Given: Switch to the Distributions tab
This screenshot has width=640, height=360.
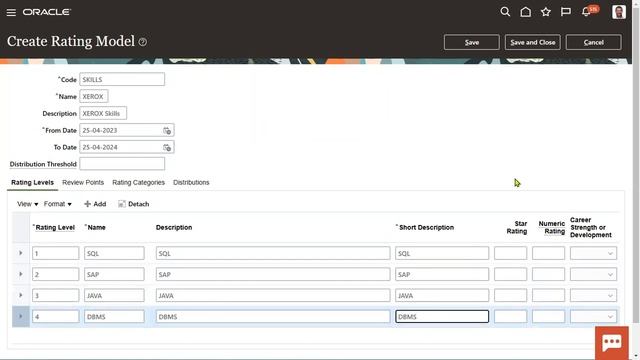Looking at the screenshot, I should pos(191,182).
